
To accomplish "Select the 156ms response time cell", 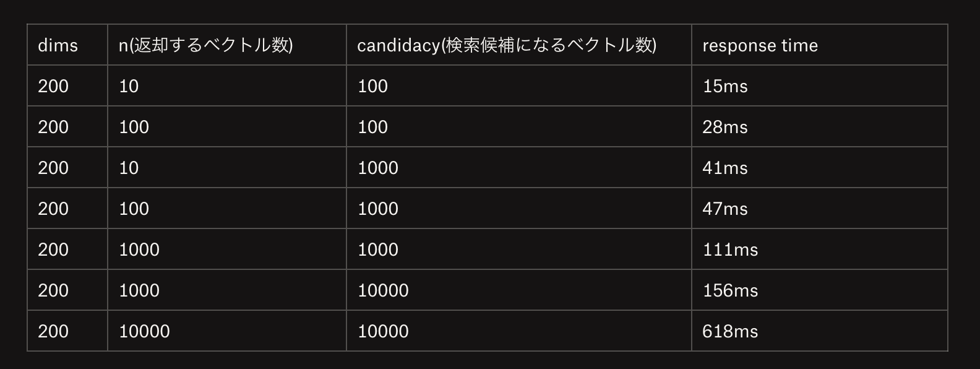I will pos(820,290).
